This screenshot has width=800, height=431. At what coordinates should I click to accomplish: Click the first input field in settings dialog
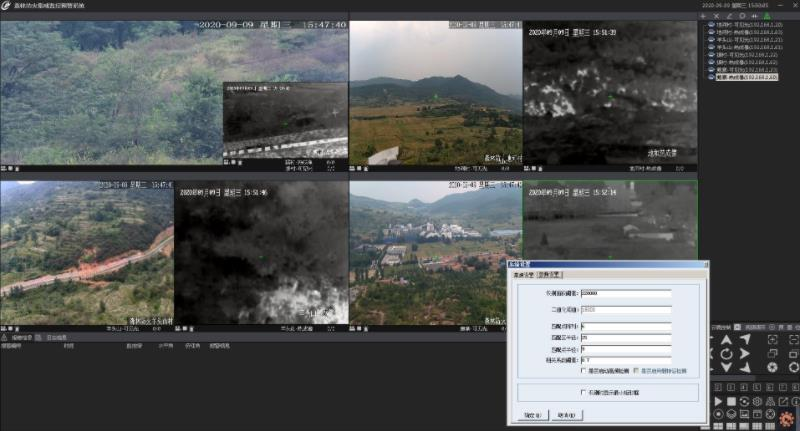tap(625, 293)
